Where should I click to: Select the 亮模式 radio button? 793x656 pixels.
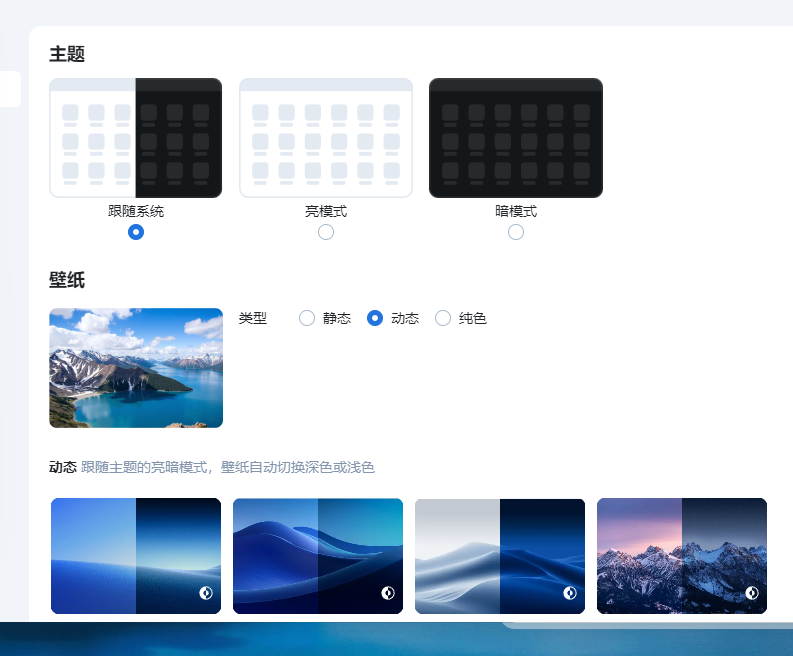pos(326,232)
